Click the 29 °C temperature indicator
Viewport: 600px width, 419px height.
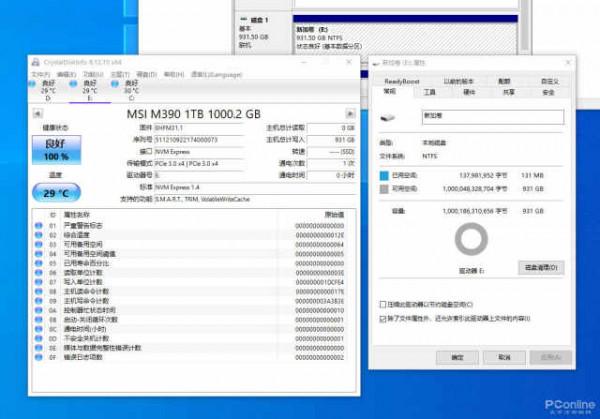tap(56, 192)
